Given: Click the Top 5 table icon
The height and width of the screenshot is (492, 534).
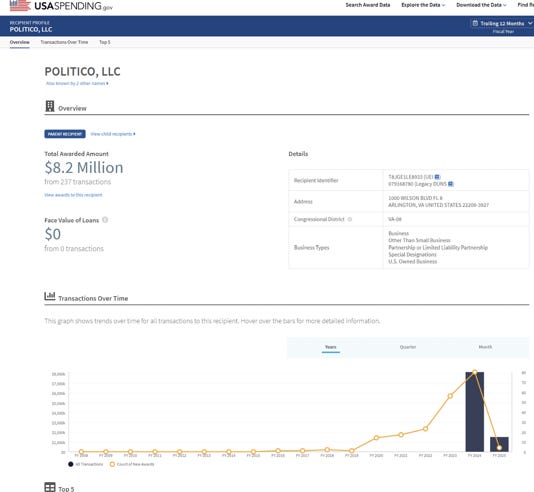Looking at the screenshot, I should click(50, 487).
